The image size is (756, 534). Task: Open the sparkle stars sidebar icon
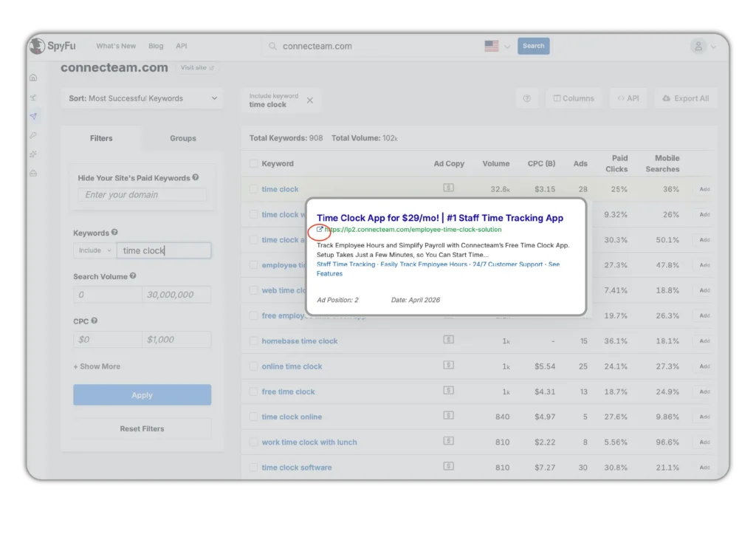[33, 154]
